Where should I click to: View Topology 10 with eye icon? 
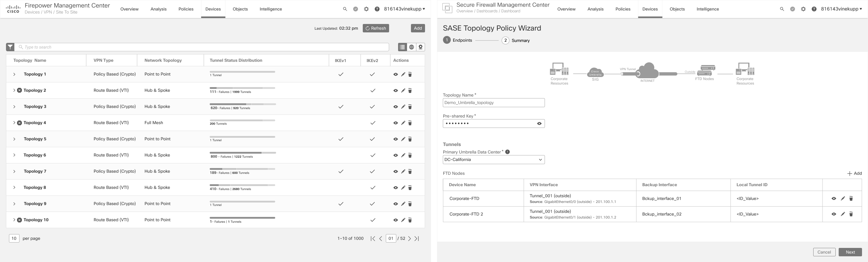(396, 220)
